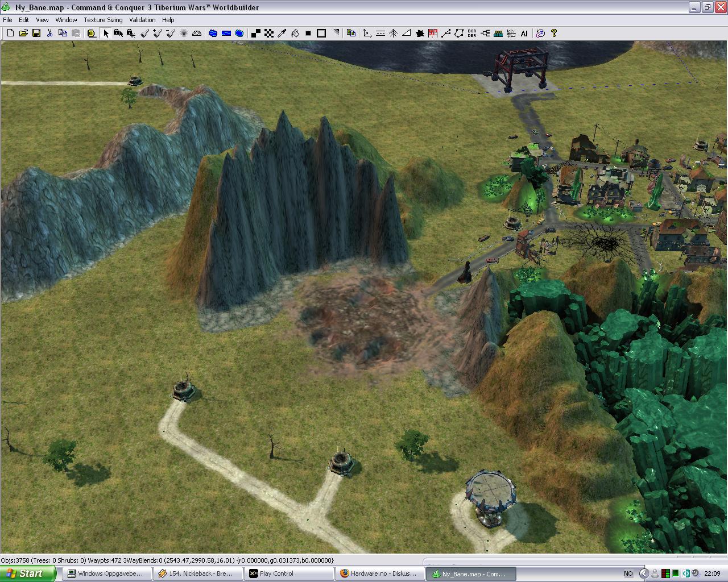
Task: Open the AI tool icon
Action: pos(524,34)
